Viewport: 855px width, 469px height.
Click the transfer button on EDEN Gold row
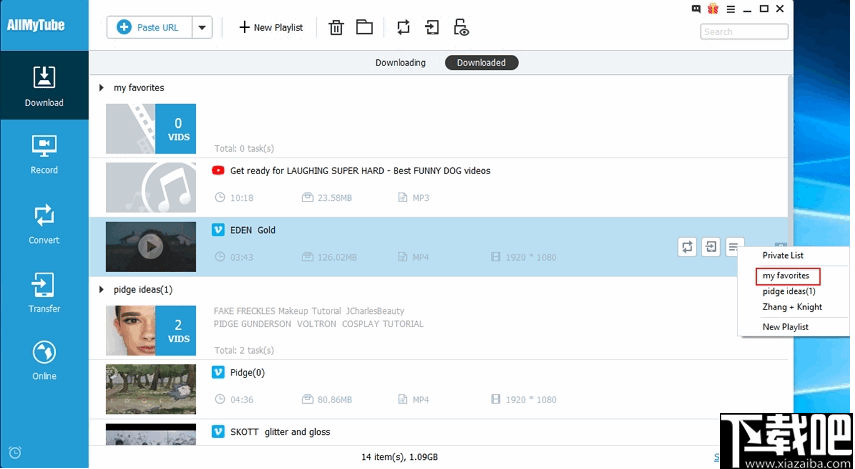[x=711, y=246]
